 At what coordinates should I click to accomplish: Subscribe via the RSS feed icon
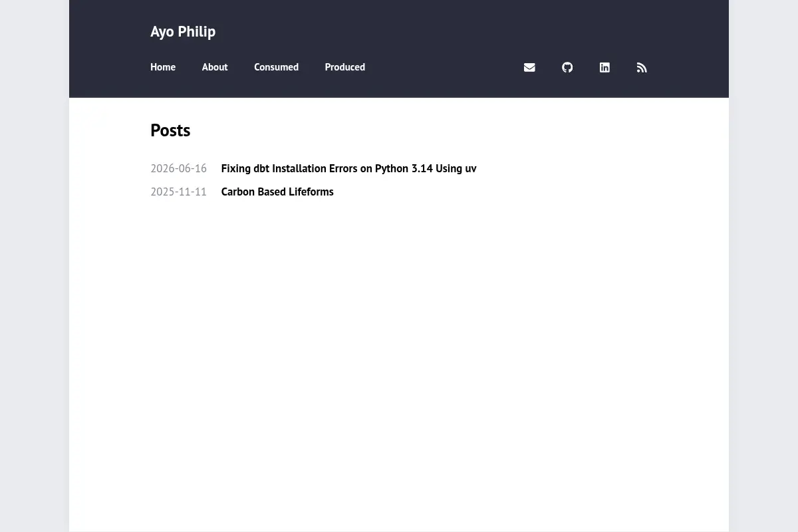tap(642, 67)
